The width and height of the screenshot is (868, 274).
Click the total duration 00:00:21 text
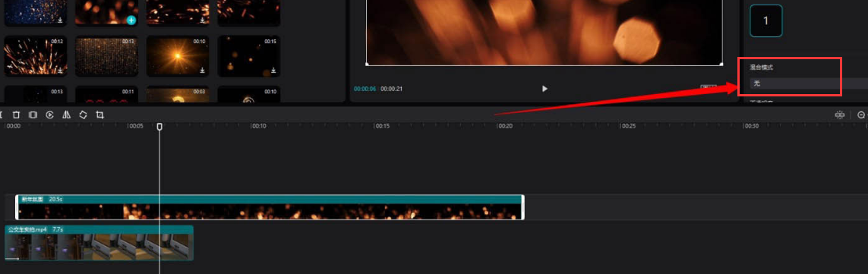(391, 89)
